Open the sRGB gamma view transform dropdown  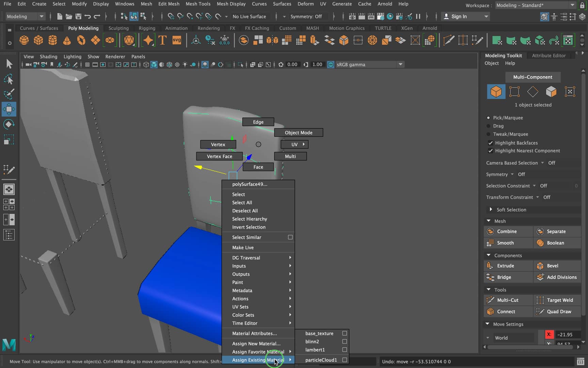[400, 64]
